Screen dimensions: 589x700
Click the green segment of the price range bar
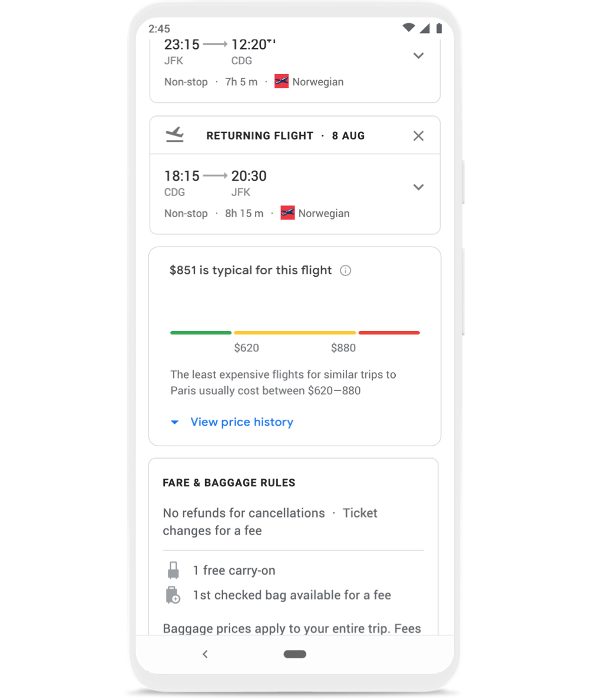[200, 332]
